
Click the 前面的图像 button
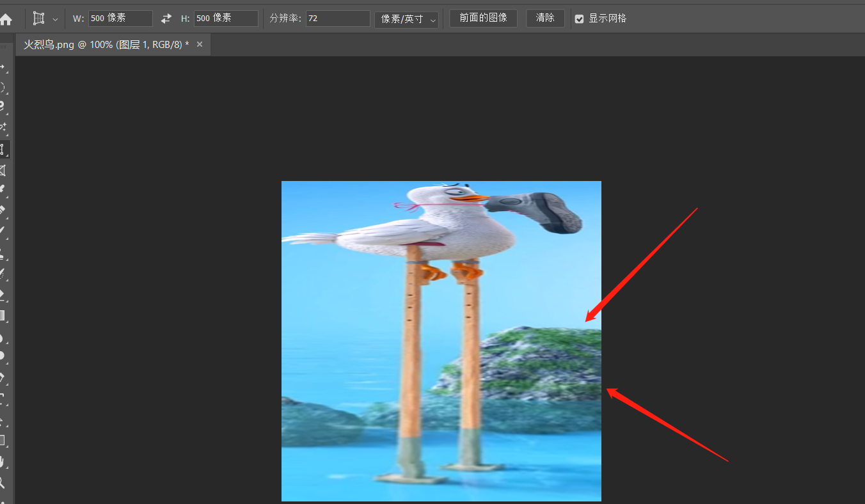pyautogui.click(x=484, y=18)
